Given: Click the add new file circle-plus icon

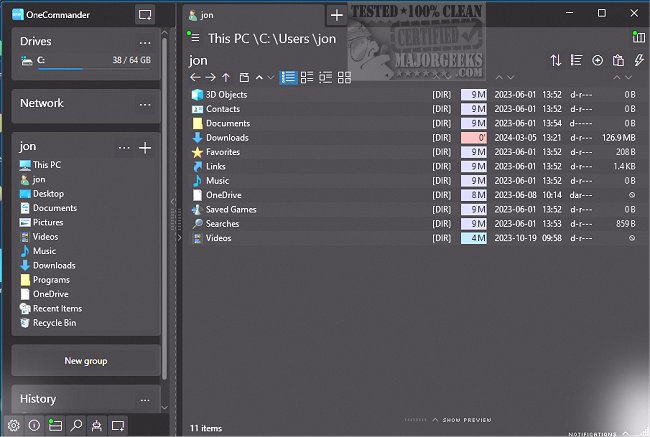Looking at the screenshot, I should pos(597,60).
